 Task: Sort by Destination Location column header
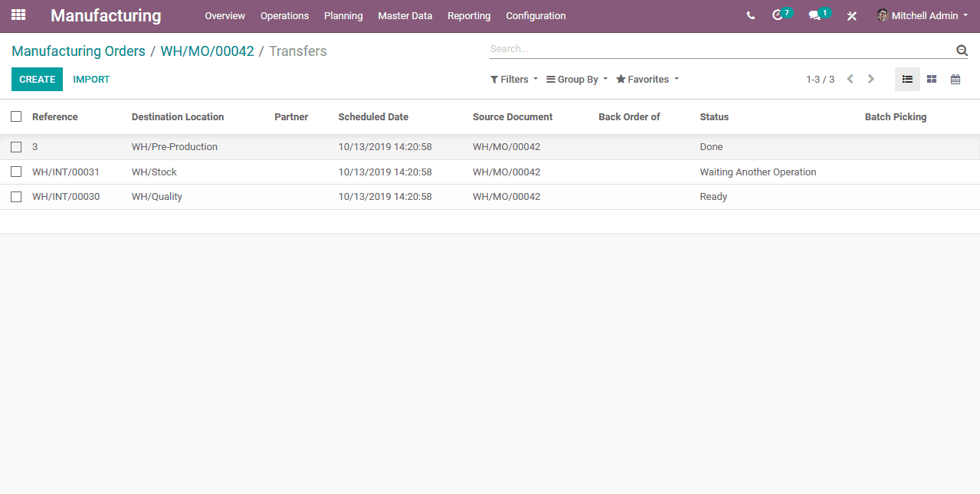point(178,117)
